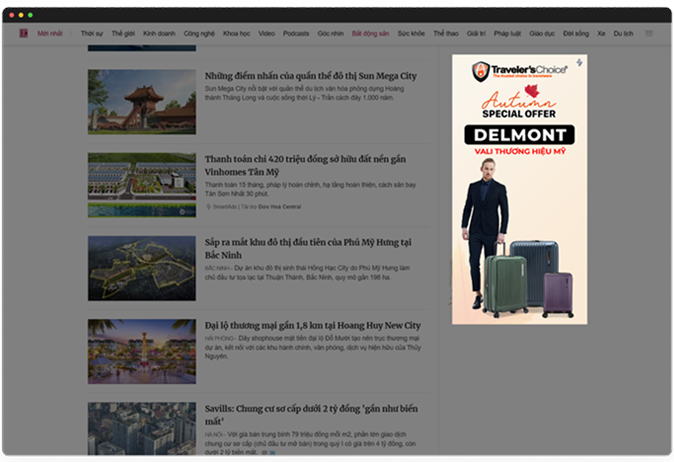Click the Hồng Hạc City description text
The image size is (674, 462).
(x=307, y=272)
